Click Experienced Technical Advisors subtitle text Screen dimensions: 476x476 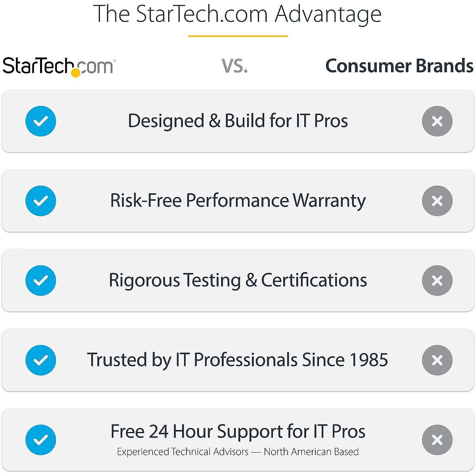[x=238, y=452]
